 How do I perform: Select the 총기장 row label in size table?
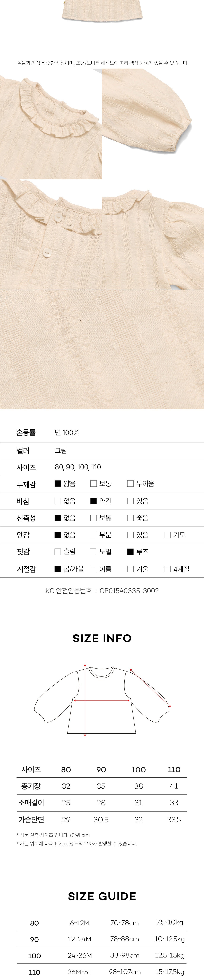tap(31, 786)
